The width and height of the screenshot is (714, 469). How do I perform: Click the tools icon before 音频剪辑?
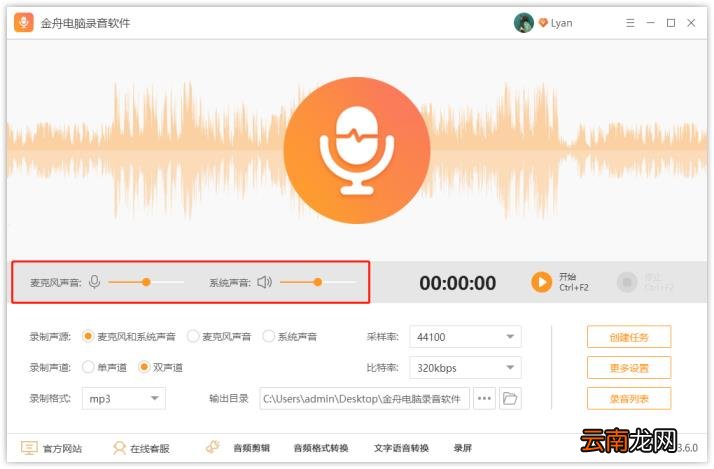pos(213,447)
